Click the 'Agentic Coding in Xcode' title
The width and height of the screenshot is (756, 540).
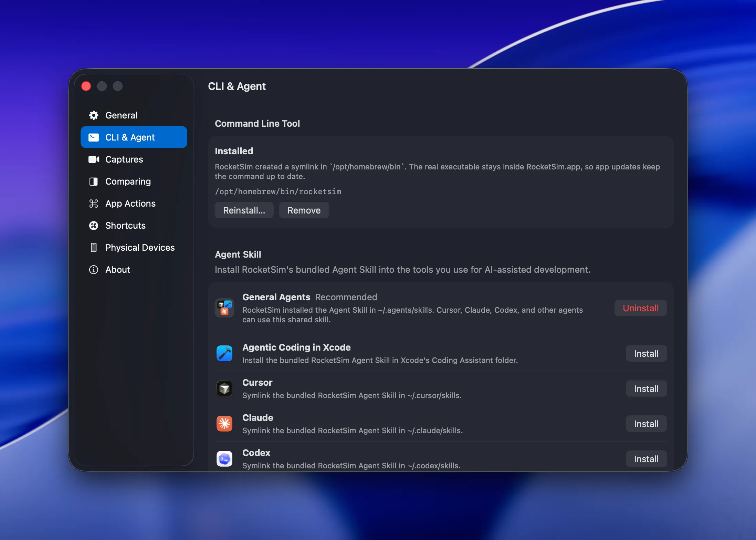pyautogui.click(x=296, y=347)
